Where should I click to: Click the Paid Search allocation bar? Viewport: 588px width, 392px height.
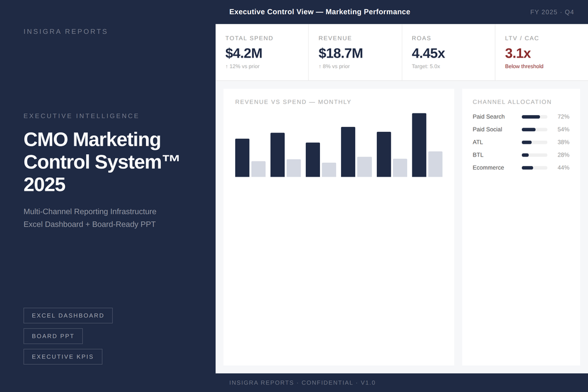534,116
